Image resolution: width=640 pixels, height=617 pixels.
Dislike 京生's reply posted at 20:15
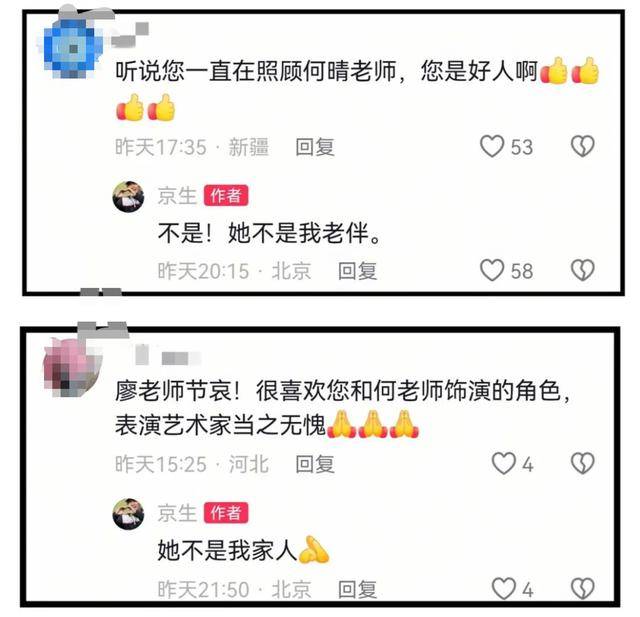[x=582, y=270]
